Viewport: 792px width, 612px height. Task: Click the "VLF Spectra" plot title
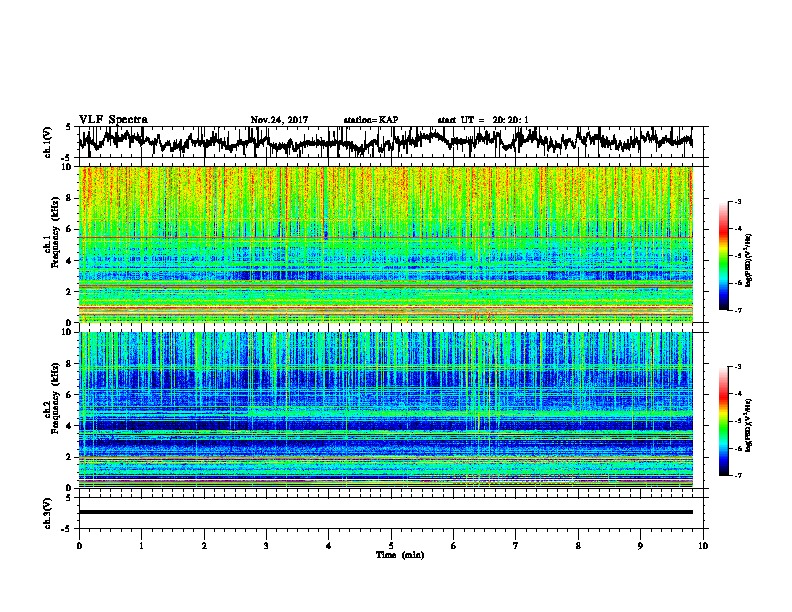pos(113,120)
